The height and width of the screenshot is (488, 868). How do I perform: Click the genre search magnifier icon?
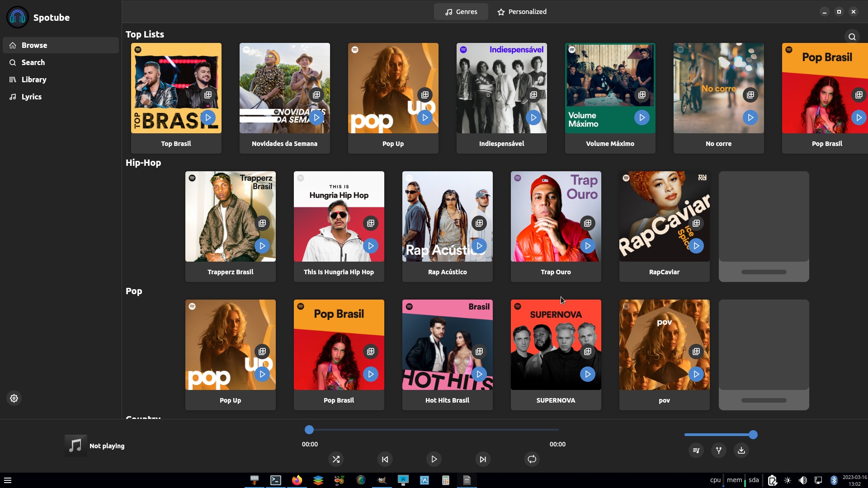tap(852, 37)
